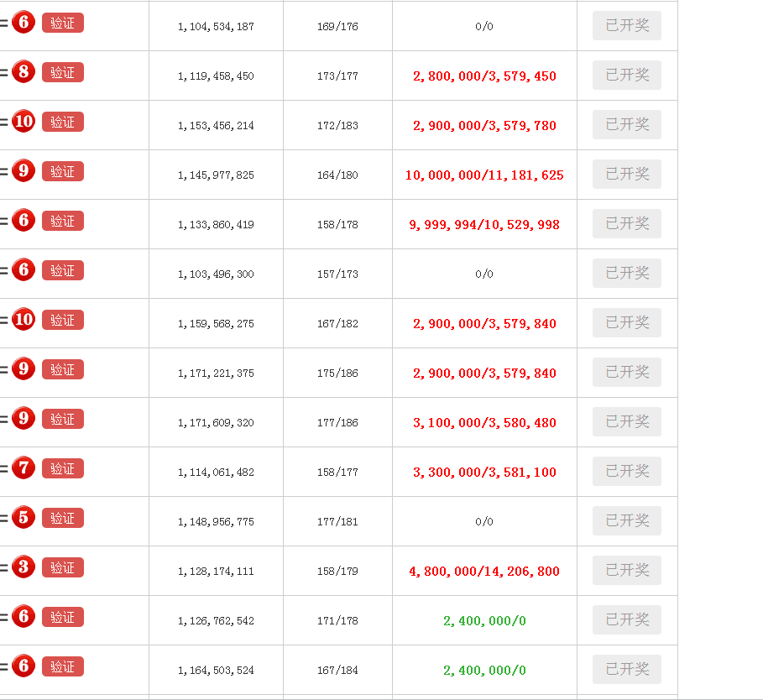Click 已开奖 button in the 1,128,174,111 row

(x=627, y=571)
